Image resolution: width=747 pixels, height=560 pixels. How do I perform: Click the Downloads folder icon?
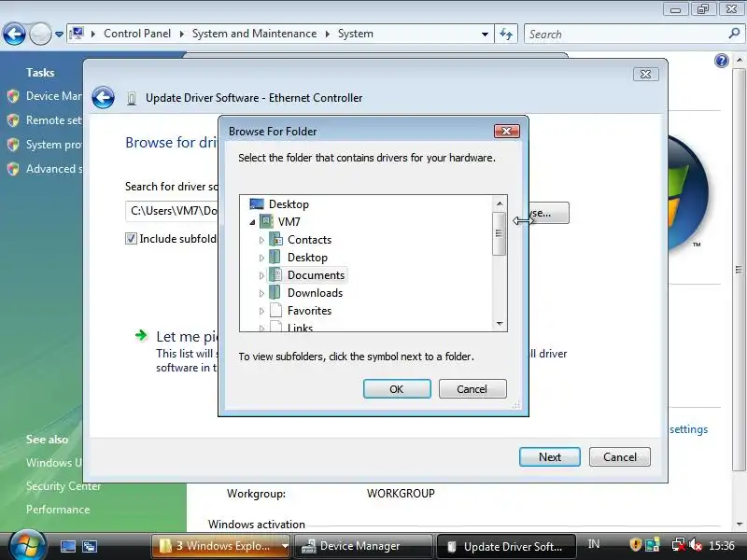[x=275, y=292]
